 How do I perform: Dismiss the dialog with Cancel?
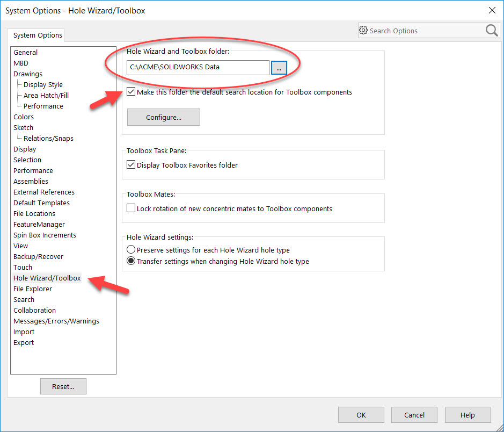pyautogui.click(x=414, y=414)
